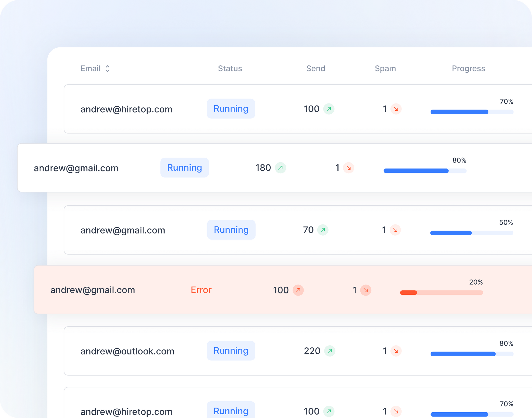The image size is (532, 418).
Task: Click spam down arrow in andrew@outlook.com row
Action: point(396,351)
